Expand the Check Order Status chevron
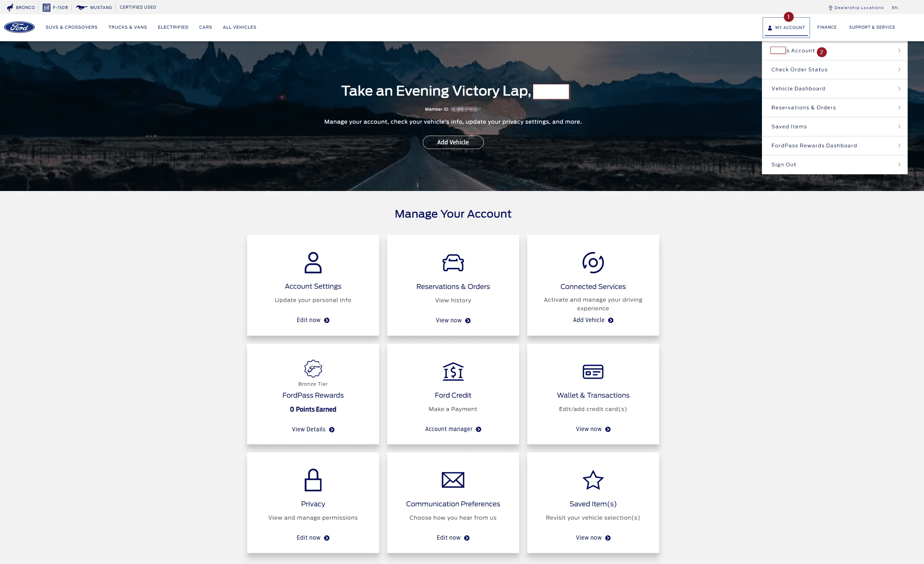This screenshot has height=564, width=924. 899,70
